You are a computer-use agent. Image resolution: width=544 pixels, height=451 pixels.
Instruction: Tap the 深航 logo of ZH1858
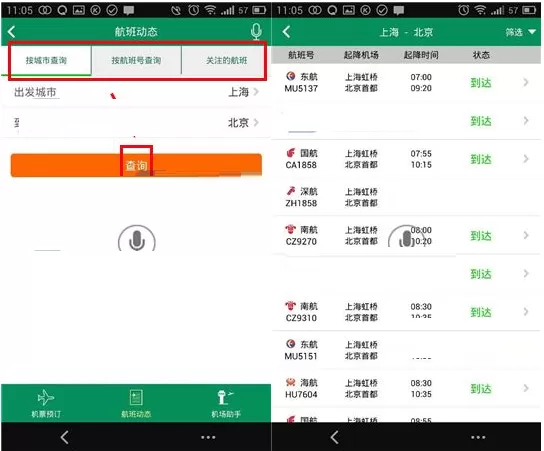tap(291, 191)
